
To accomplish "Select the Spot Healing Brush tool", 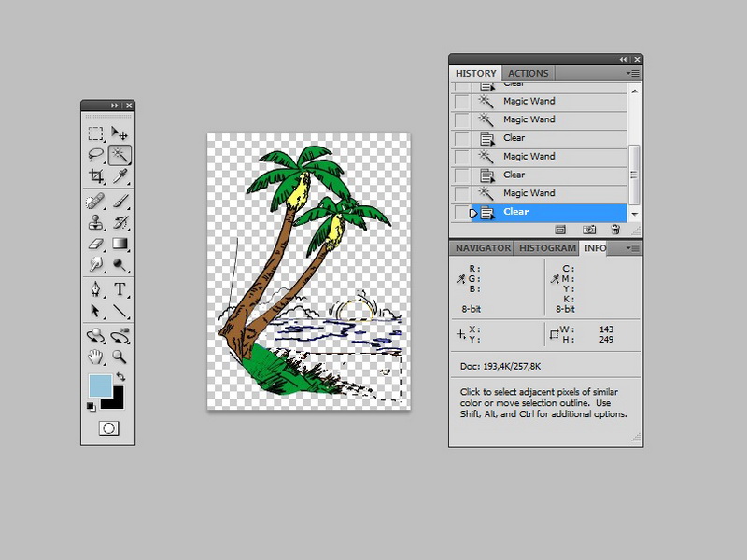I will point(96,201).
